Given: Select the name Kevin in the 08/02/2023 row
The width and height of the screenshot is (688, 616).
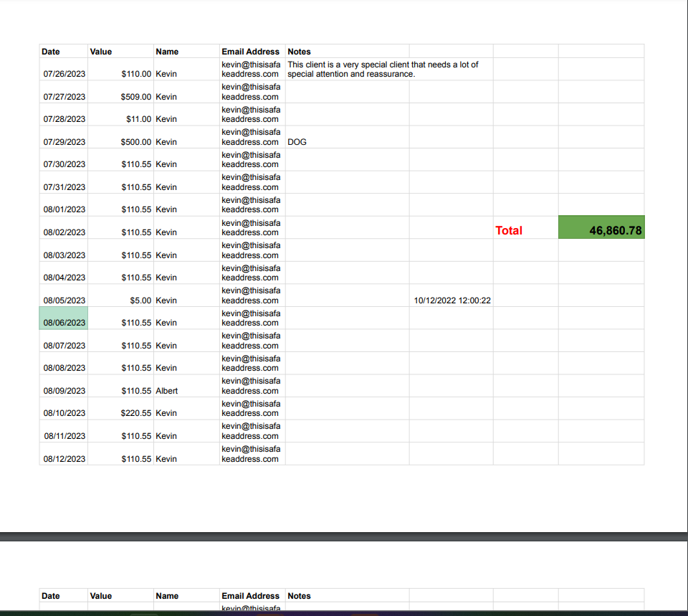Looking at the screenshot, I should [x=166, y=232].
